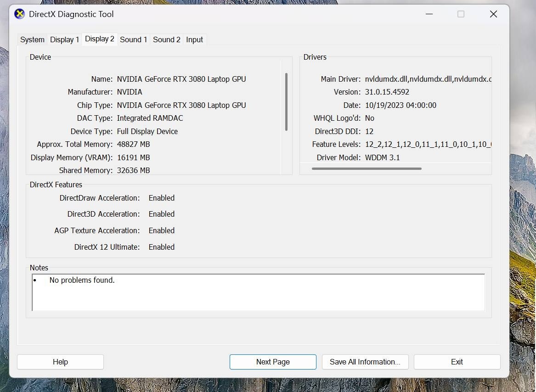536x392 pixels.
Task: Close the DirectX Diagnostic Tool window
Action: (x=493, y=14)
